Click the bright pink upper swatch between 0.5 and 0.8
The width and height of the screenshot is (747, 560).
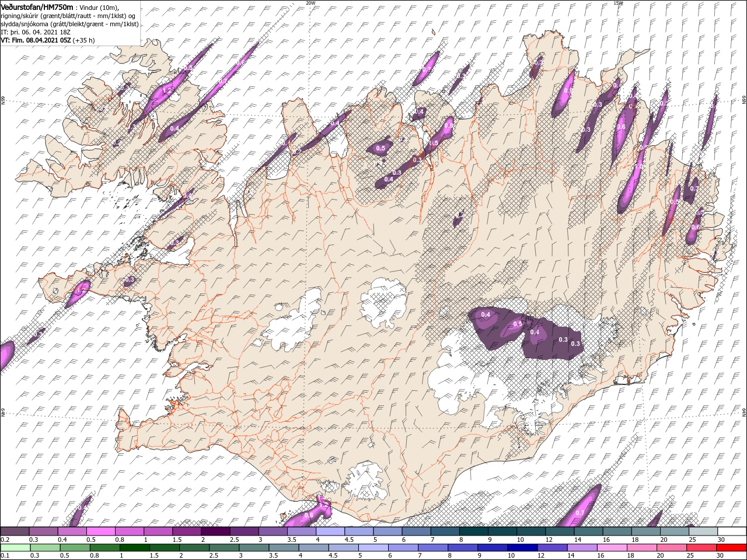(x=101, y=531)
